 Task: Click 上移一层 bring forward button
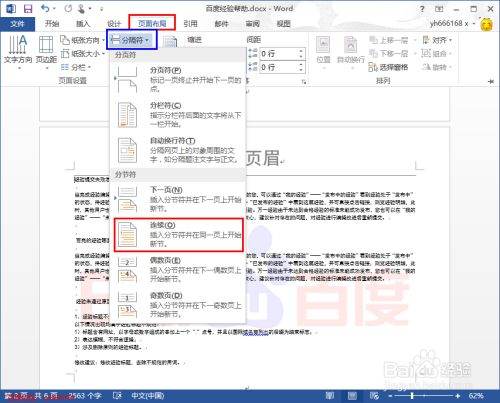389,40
